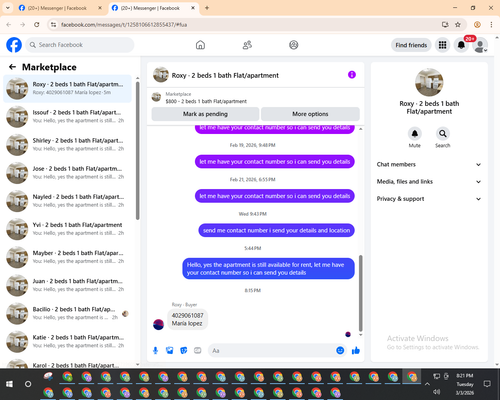
Task: Go to the Home feed icon
Action: (x=200, y=45)
